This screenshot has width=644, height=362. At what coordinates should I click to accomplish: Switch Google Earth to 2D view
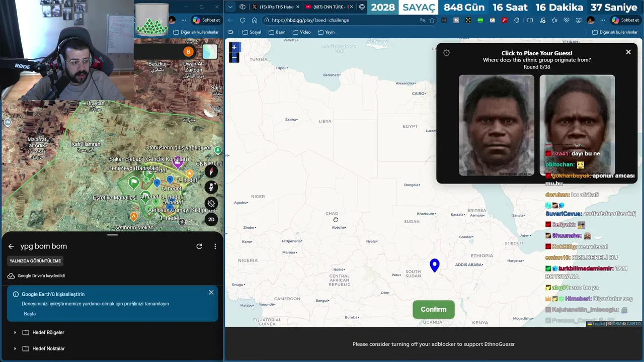[x=211, y=219]
